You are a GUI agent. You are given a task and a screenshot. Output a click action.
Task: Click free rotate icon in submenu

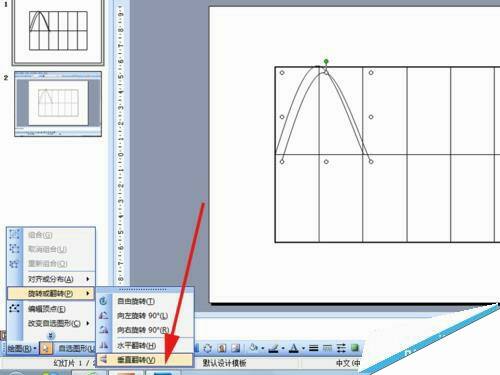(x=104, y=301)
